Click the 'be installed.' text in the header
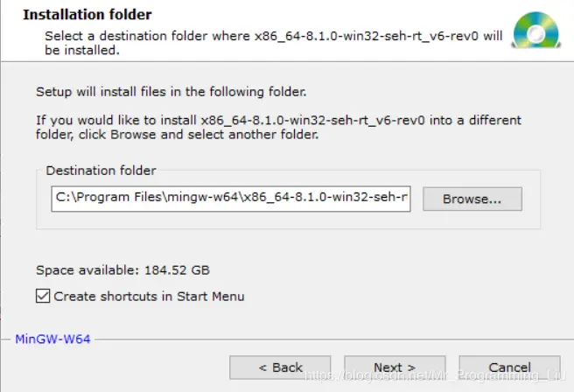This screenshot has width=574, height=392. (82, 50)
